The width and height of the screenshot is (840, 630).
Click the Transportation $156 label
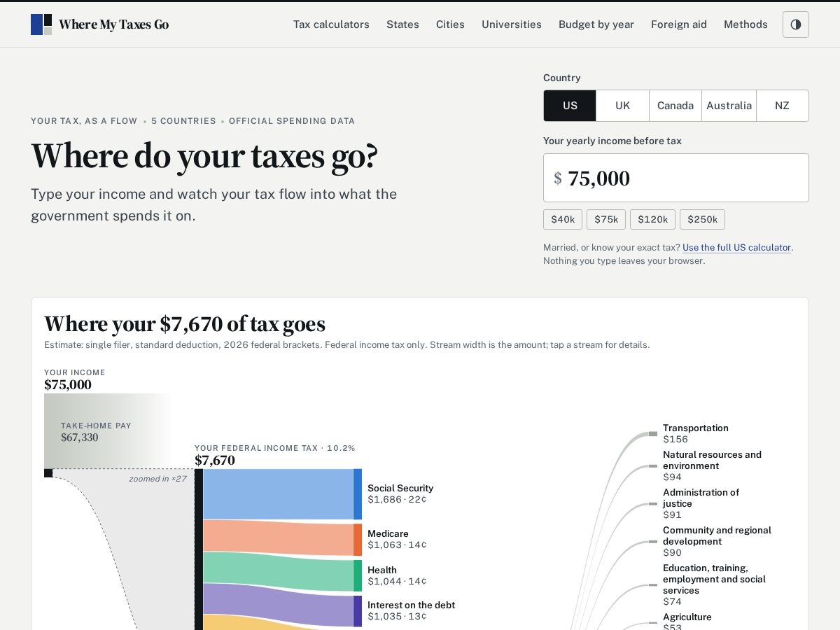coord(696,433)
